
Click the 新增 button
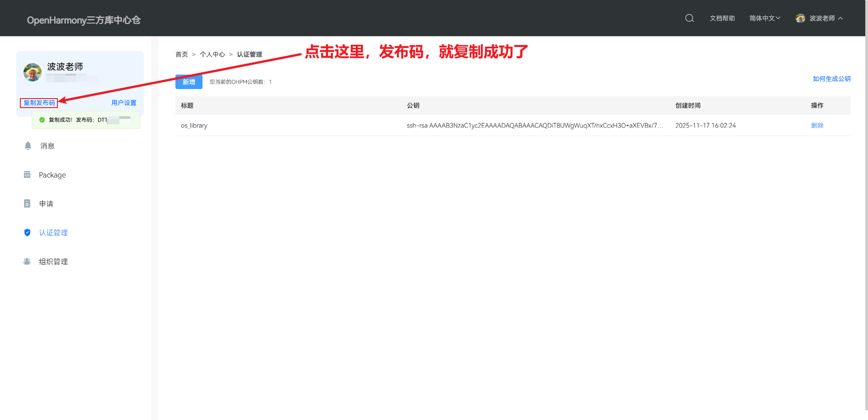pyautogui.click(x=189, y=82)
